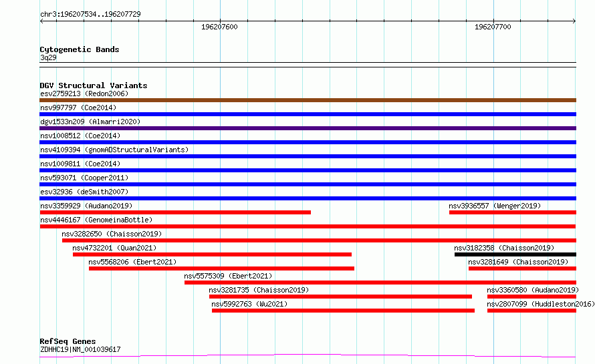
Task: Open nsv5568206 (Ebert2021) variant label
Action: coord(132,262)
